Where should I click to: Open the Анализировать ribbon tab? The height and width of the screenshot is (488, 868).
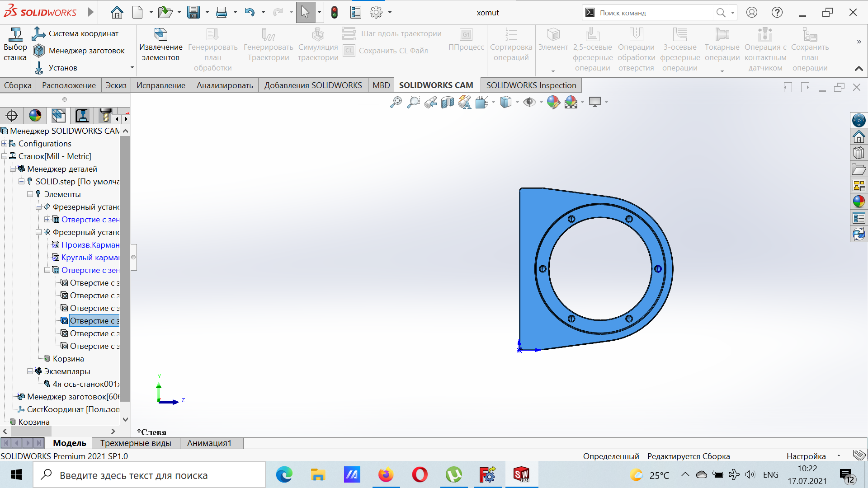point(224,85)
